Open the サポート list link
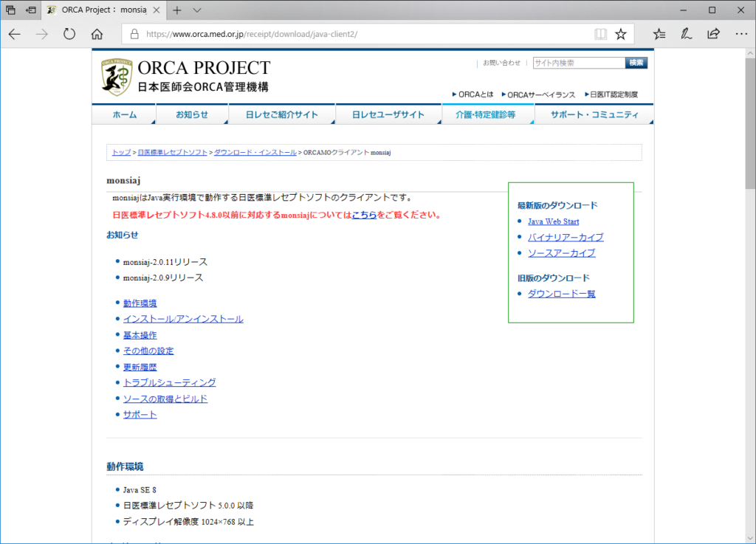This screenshot has height=544, width=756. [x=140, y=415]
